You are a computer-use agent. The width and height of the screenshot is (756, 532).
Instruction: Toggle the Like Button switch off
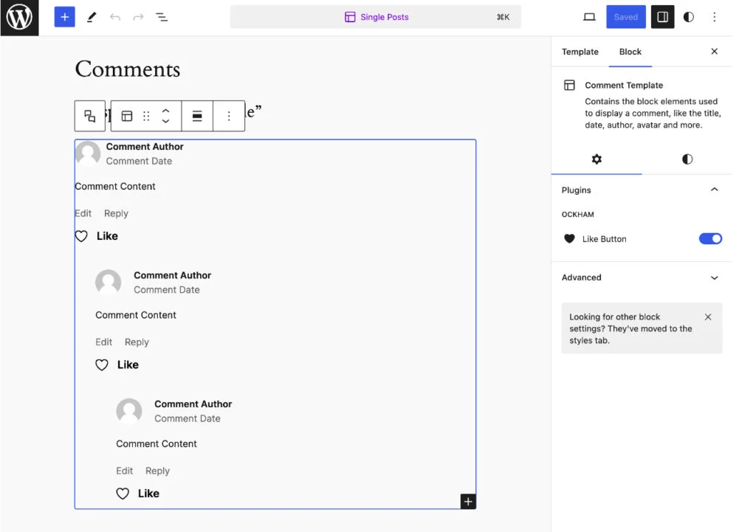click(710, 238)
